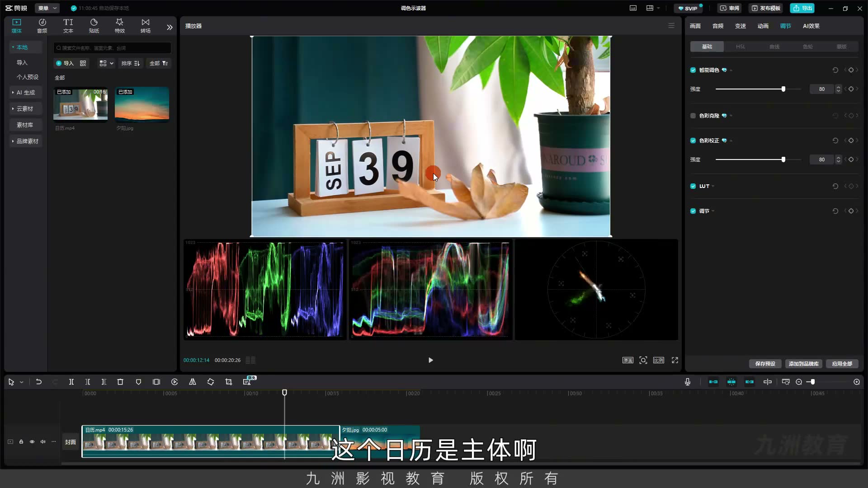The image size is (868, 488).
Task: Toggle 智能调色 checkbox
Action: tap(693, 70)
